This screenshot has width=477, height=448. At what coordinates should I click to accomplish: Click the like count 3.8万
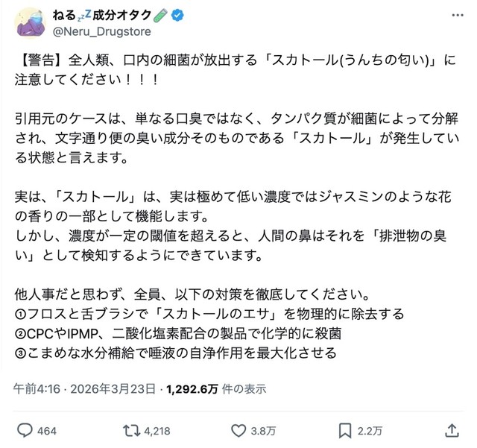(262, 430)
